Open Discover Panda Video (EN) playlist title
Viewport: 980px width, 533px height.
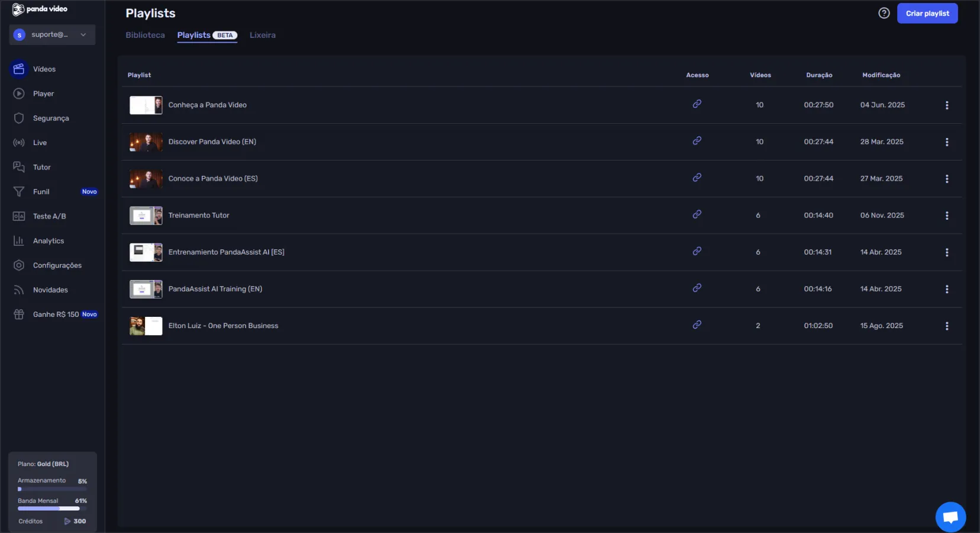point(212,142)
